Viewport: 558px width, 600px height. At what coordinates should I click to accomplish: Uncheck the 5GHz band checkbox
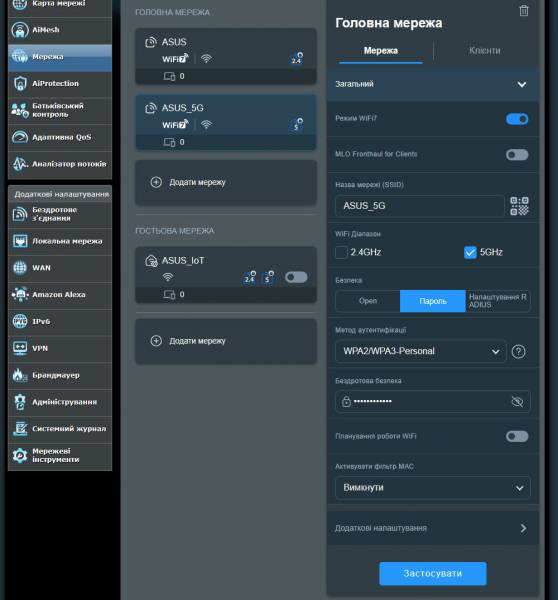[x=470, y=252]
